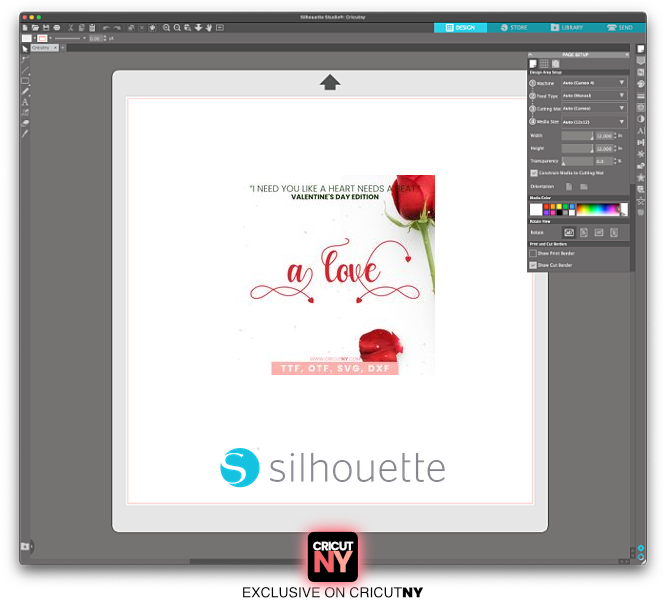Viewport: 665px width, 604px height.
Task: Select the arrow Select tool
Action: (25, 49)
